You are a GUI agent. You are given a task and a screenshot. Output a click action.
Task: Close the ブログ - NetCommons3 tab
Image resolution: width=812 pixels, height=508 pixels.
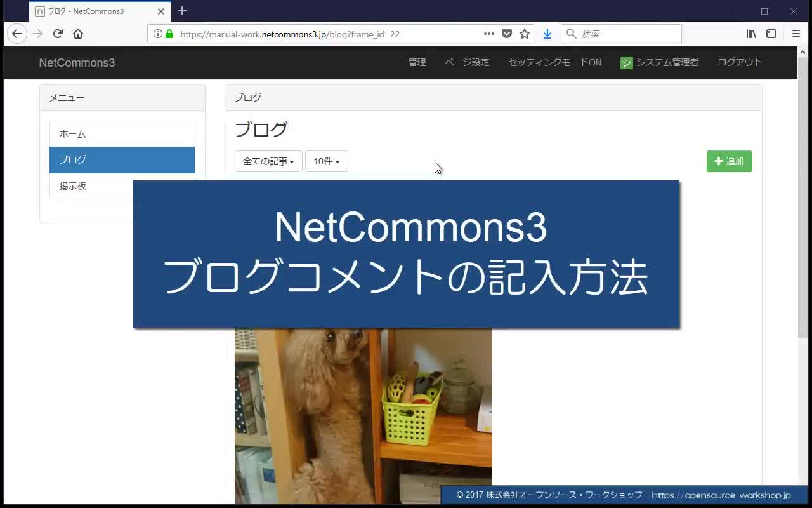pos(160,11)
